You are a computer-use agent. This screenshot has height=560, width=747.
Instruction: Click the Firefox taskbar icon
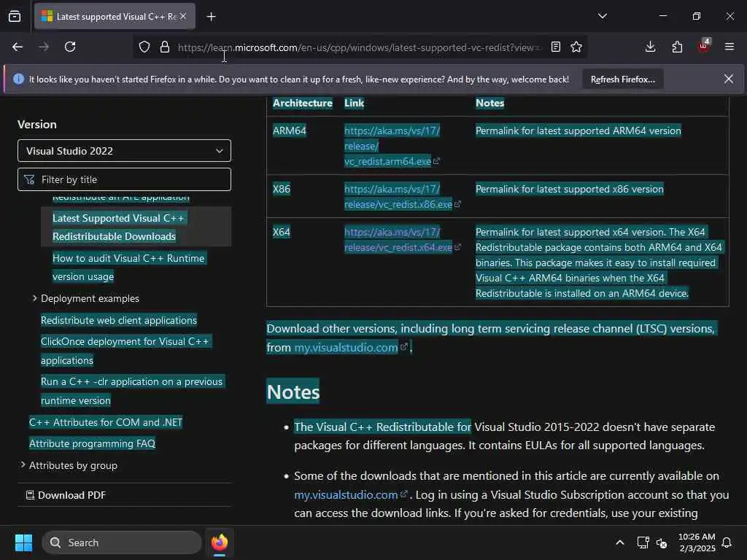(219, 542)
